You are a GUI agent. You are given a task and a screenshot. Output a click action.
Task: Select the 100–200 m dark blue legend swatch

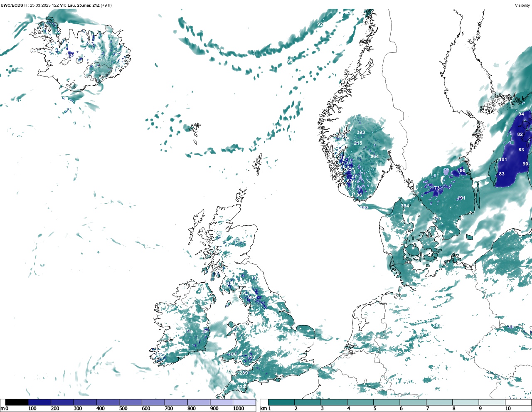[39, 402]
